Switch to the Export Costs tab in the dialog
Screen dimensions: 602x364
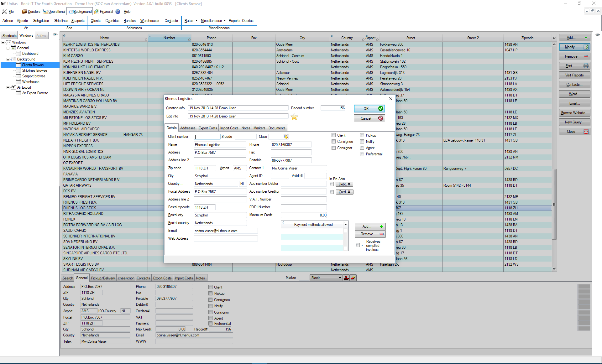coord(208,128)
